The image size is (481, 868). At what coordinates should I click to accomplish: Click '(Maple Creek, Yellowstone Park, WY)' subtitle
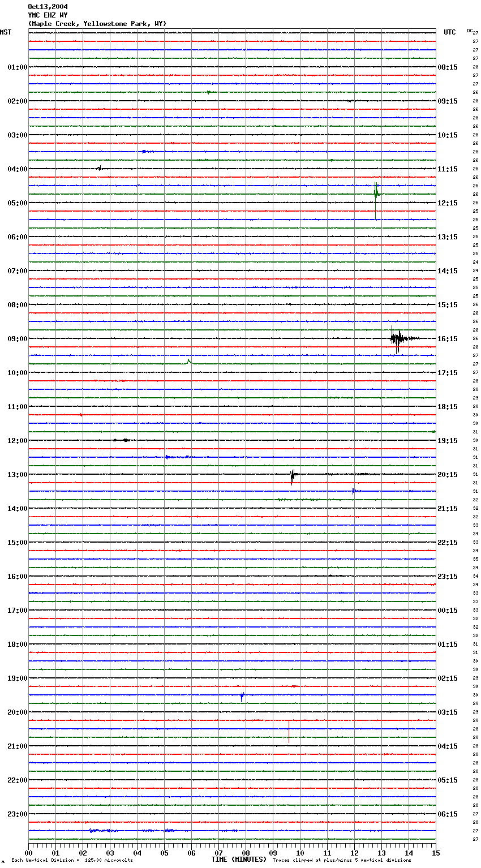pos(97,24)
